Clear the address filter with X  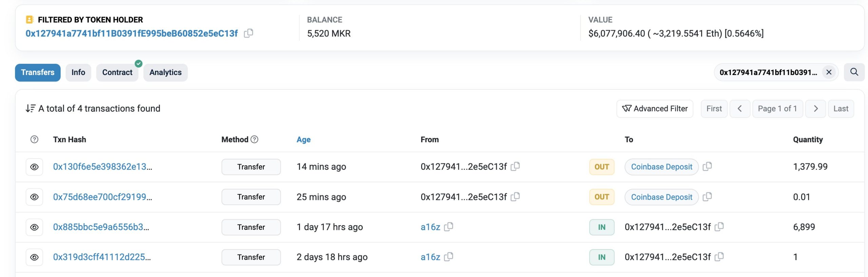click(x=829, y=72)
